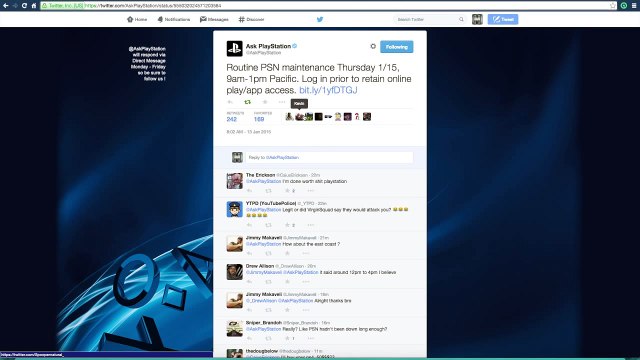Open the browser menu icon in the window's top-right corner
This screenshot has height=360, width=640.
click(634, 6)
